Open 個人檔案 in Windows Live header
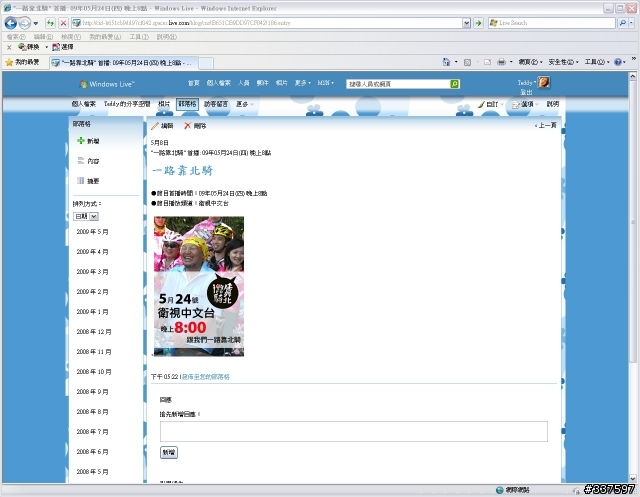Image resolution: width=640 pixels, height=497 pixels. tap(218, 83)
